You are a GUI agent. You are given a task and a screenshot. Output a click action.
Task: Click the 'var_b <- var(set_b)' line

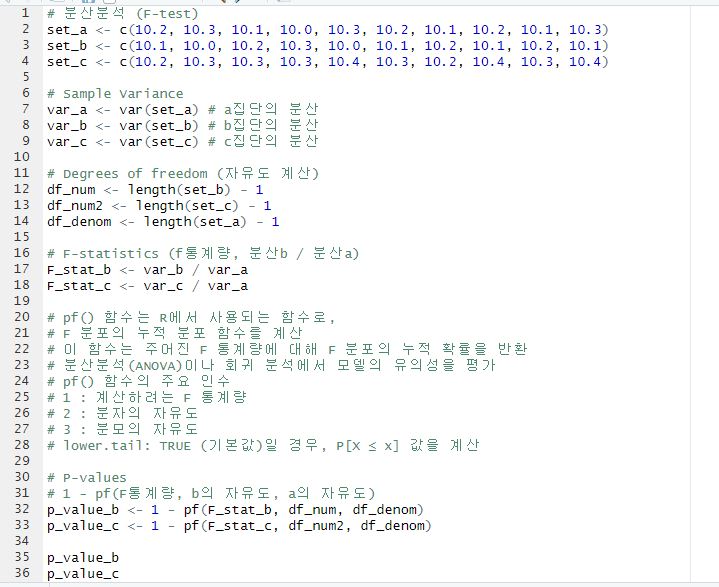tap(183, 126)
